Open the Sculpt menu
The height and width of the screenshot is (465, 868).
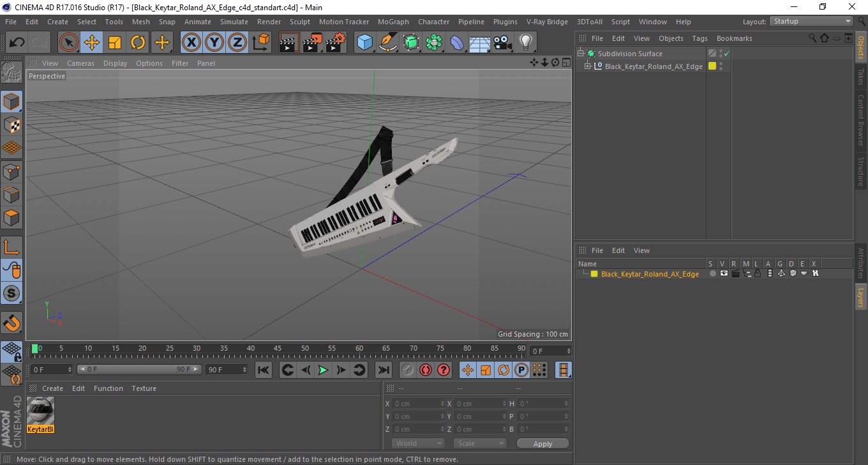tap(300, 22)
